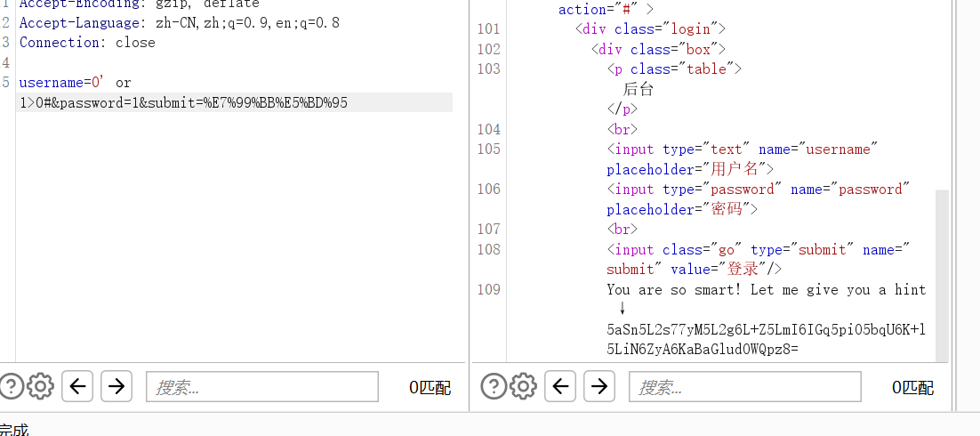The image size is (980, 436).
Task: Click the password input tag on line 106
Action: [x=757, y=190]
